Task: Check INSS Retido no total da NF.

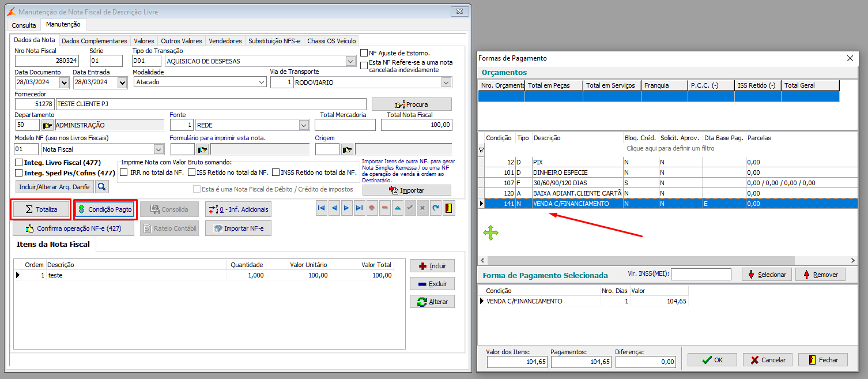Action: point(276,172)
